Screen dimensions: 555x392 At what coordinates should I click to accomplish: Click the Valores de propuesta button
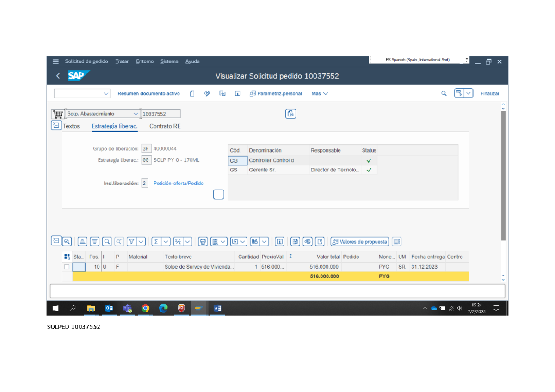pos(360,241)
